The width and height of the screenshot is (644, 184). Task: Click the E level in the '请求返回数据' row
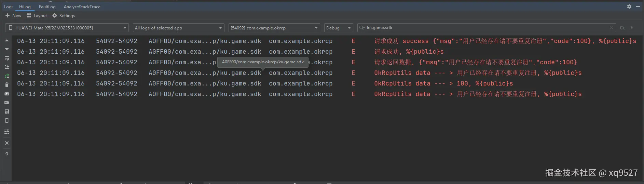click(353, 62)
